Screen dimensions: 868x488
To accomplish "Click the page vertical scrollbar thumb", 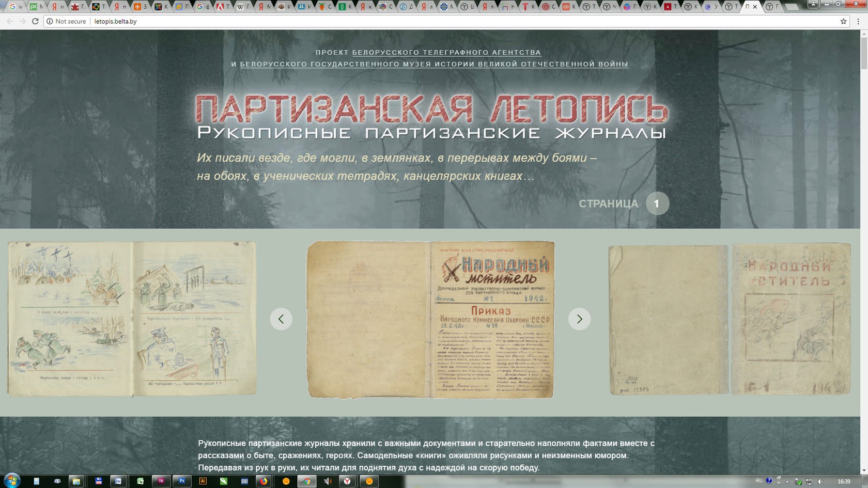I will tap(864, 53).
